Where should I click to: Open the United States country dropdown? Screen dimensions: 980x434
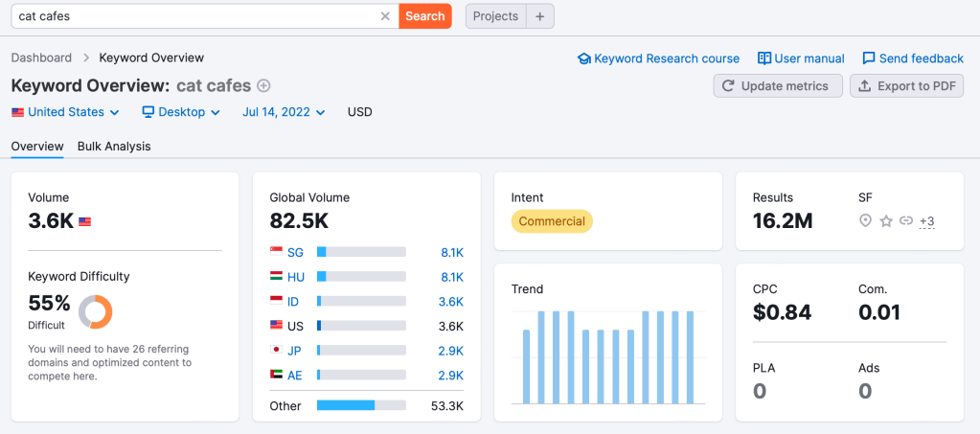(x=65, y=112)
